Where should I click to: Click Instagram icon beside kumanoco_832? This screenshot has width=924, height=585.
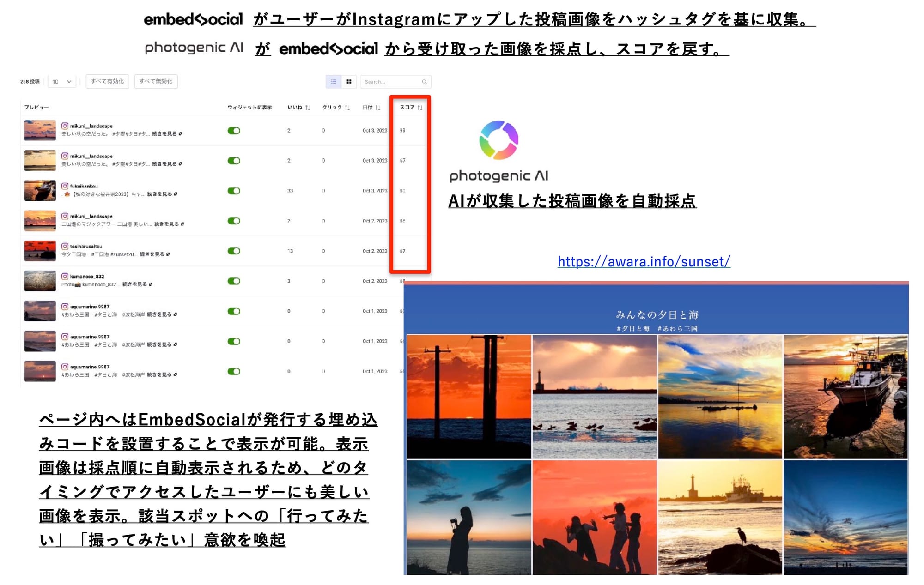pyautogui.click(x=65, y=277)
